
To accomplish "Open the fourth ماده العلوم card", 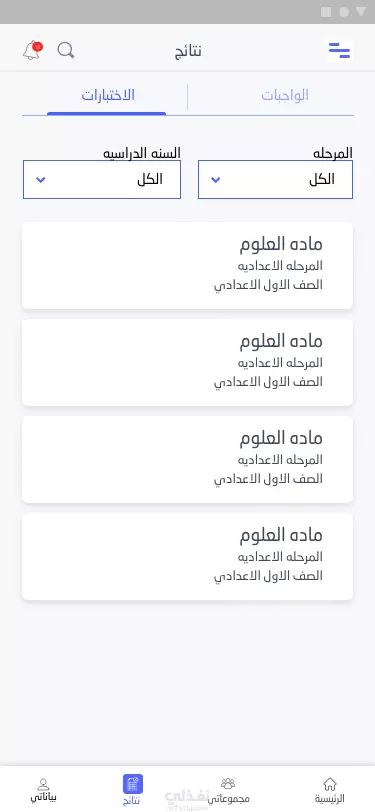I will (x=188, y=556).
